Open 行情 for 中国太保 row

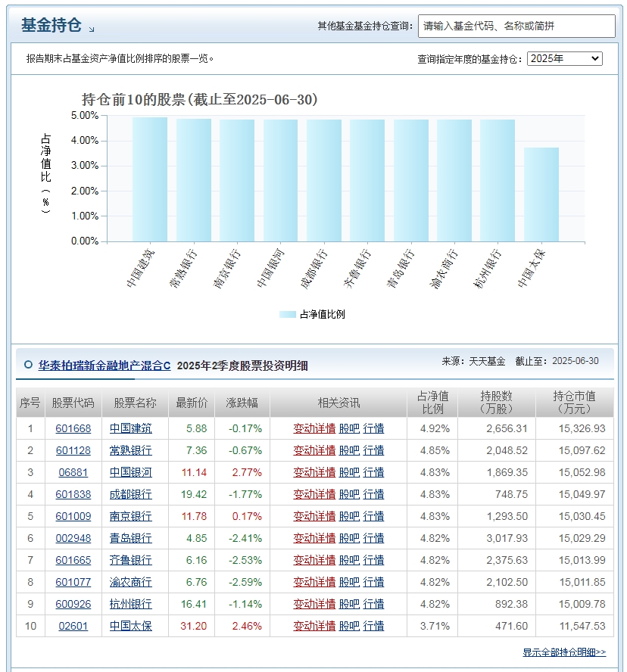click(x=373, y=626)
